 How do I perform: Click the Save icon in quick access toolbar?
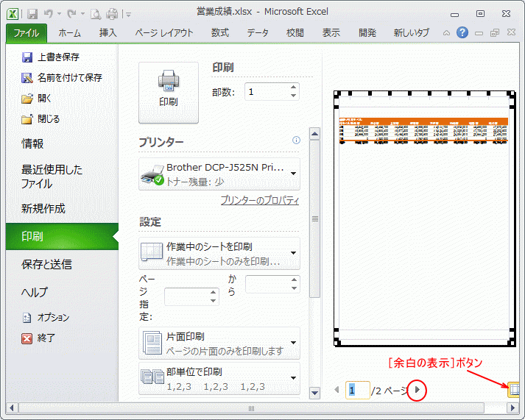32,14
